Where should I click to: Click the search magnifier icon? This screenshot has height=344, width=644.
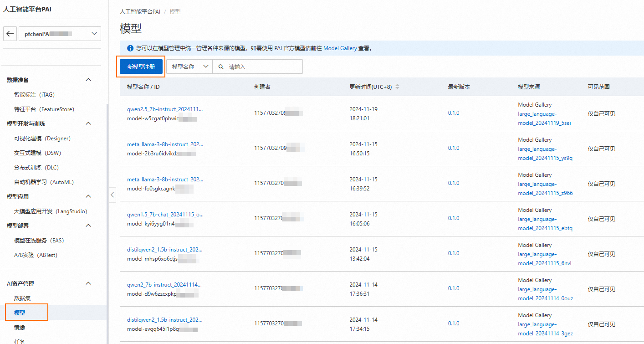pos(221,67)
